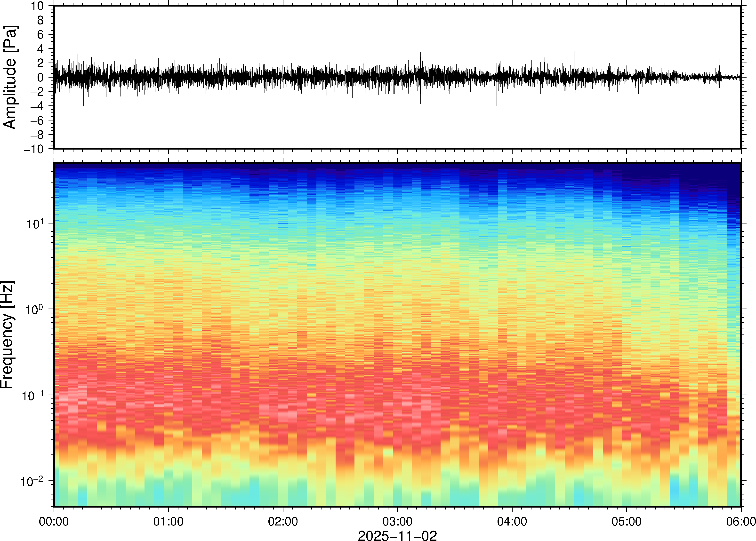756x541 pixels.
Task: Click the 05:00 time axis label
Action: 626,521
